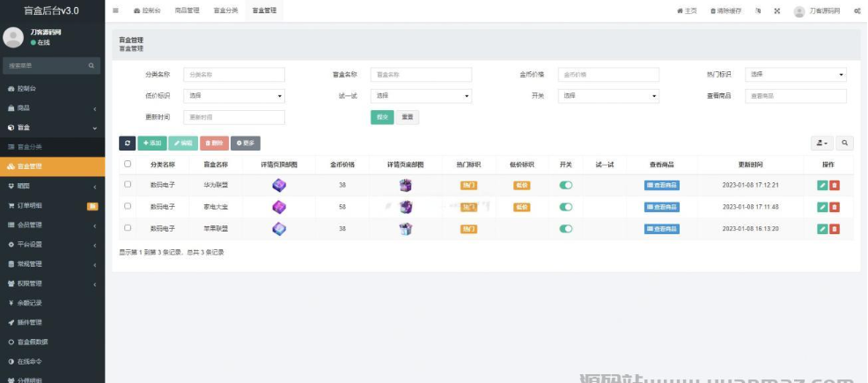Click the 编辑 toolbar button
Image resolution: width=868 pixels, height=383 pixels.
point(183,144)
